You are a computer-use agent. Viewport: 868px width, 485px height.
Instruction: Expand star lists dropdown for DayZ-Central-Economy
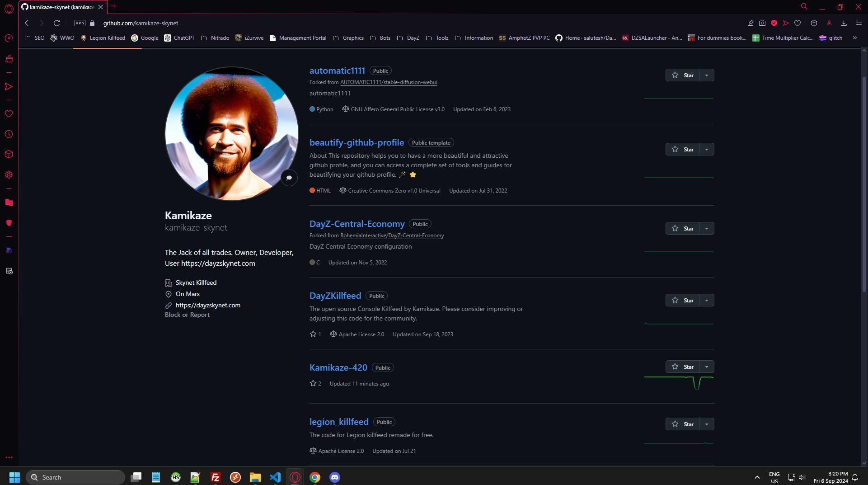click(707, 228)
